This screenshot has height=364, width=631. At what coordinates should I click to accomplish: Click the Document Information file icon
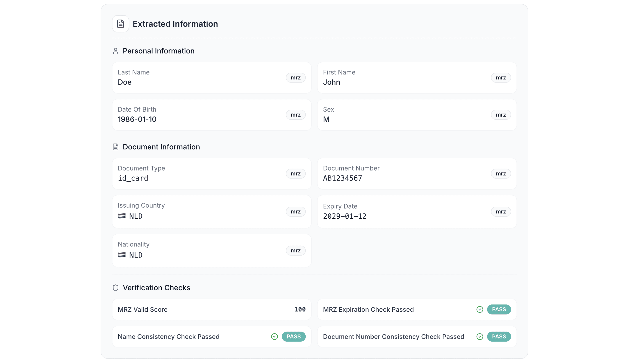[115, 147]
